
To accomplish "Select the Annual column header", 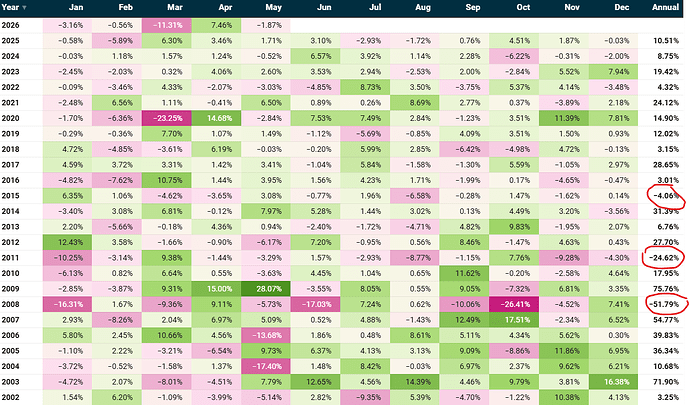I will pos(665,7).
